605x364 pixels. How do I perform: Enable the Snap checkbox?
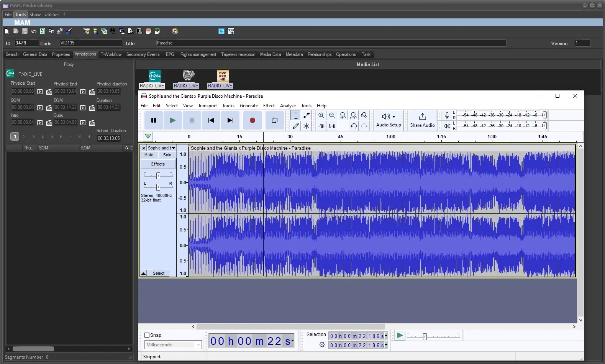147,335
